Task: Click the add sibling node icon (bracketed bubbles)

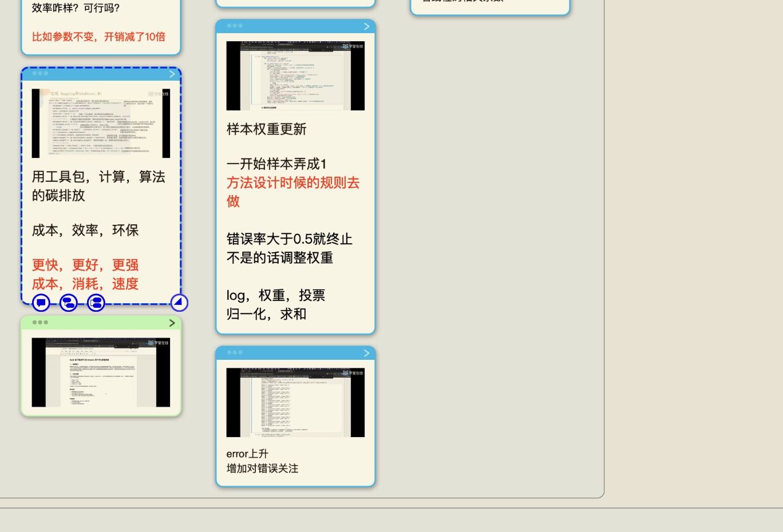Action: pos(96,303)
